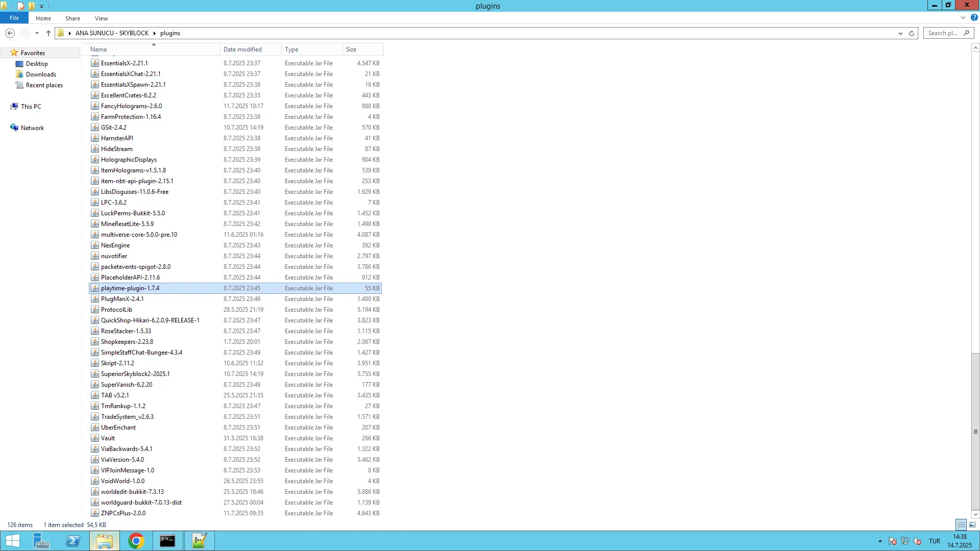Select the FancyHolograms-2.6.0 jar icon
Viewport: 980px width, 551px height.
(x=95, y=106)
